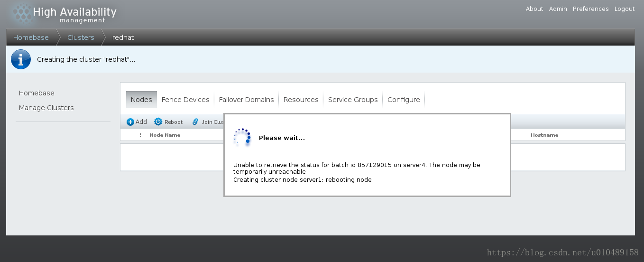Screen dimensions: 644x262
Task: Open the About page
Action: pos(534,9)
